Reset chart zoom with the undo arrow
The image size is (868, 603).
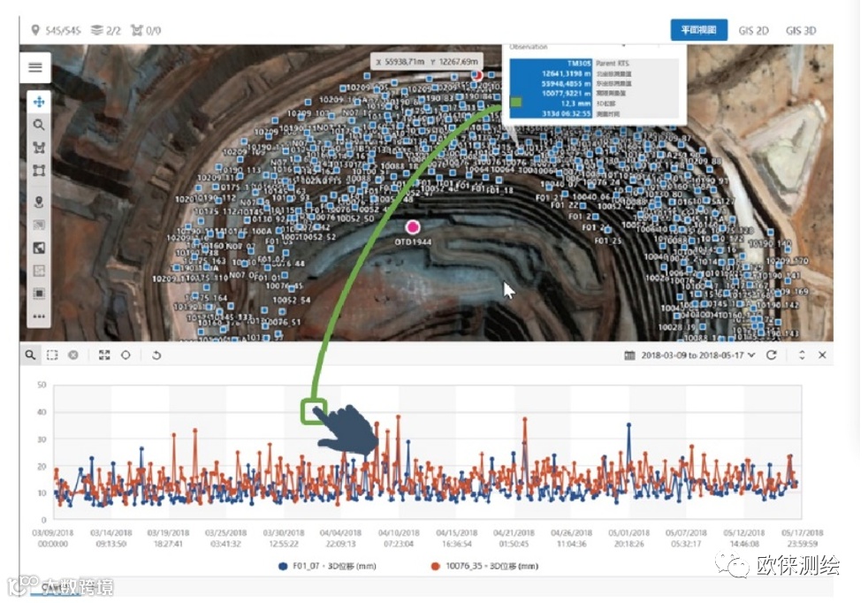click(156, 355)
